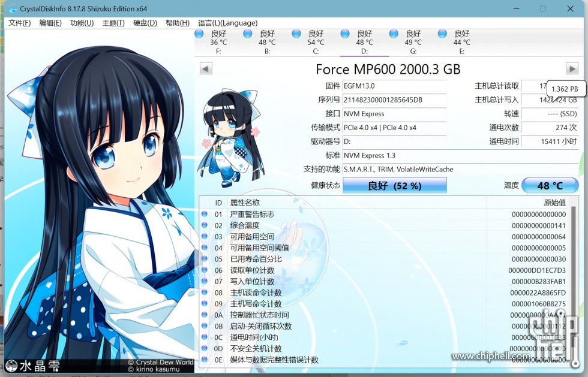Open the 帮助(H) menu
This screenshot has width=588, height=377.
coord(178,23)
